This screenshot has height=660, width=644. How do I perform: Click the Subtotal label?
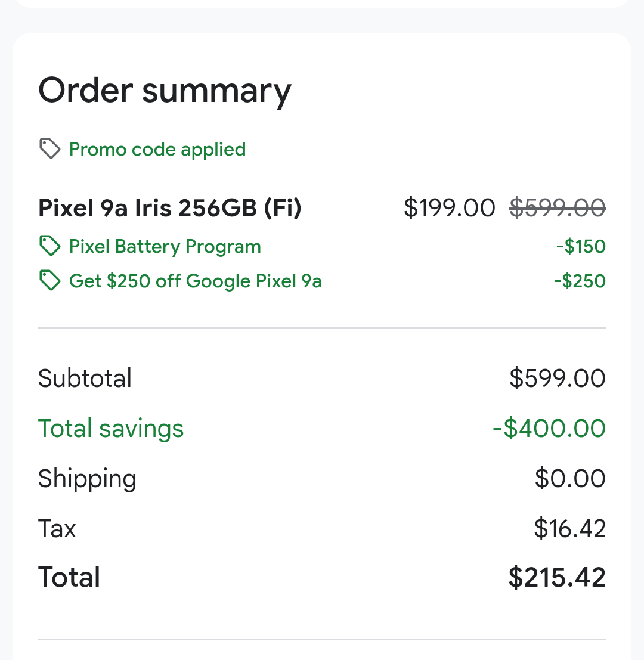point(85,379)
